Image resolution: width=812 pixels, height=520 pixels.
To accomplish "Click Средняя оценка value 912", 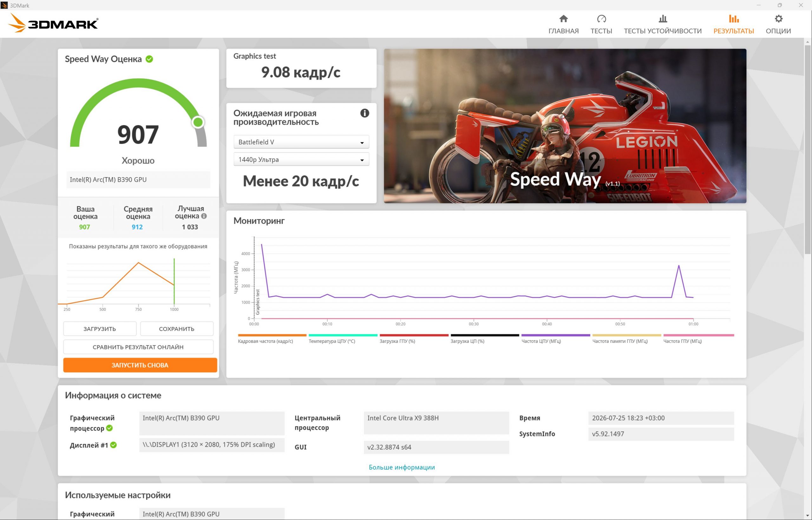I will pyautogui.click(x=137, y=227).
